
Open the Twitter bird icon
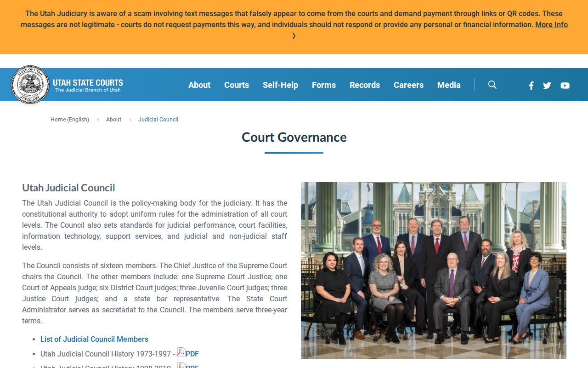[547, 85]
